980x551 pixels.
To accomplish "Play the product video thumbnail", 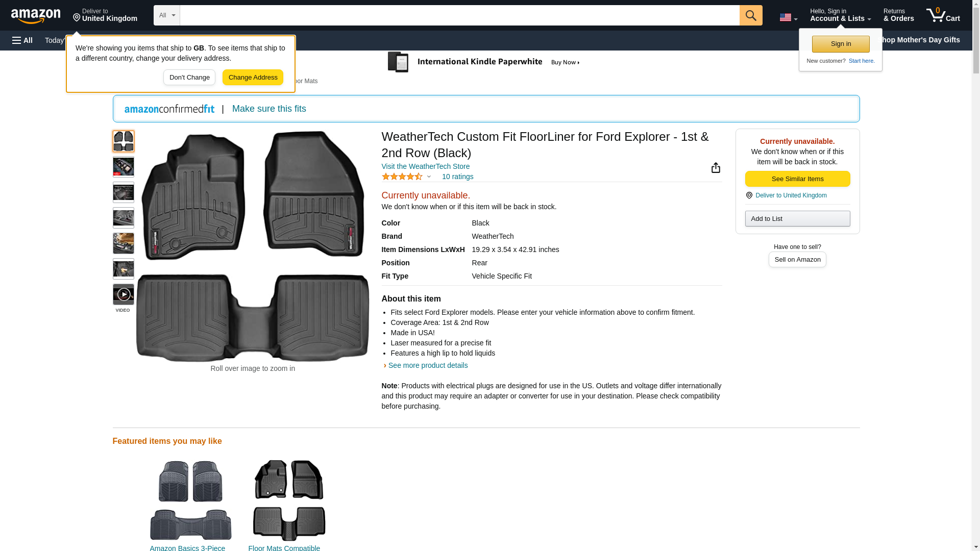I will pyautogui.click(x=123, y=295).
